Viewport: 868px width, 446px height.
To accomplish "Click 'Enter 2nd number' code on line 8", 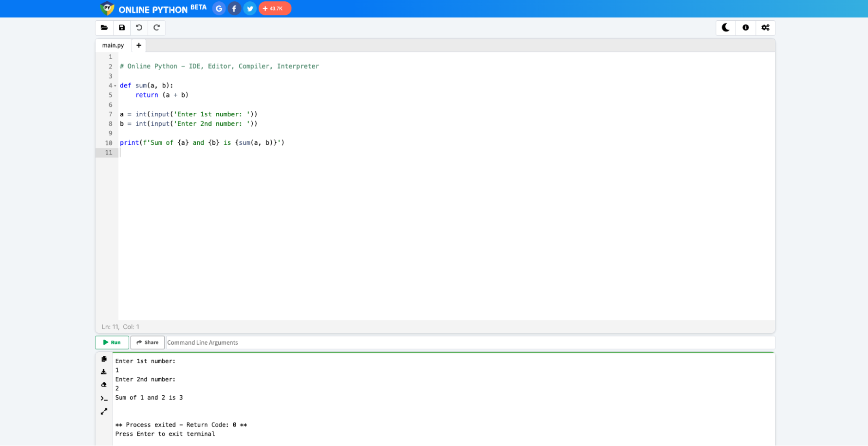I will pos(188,124).
